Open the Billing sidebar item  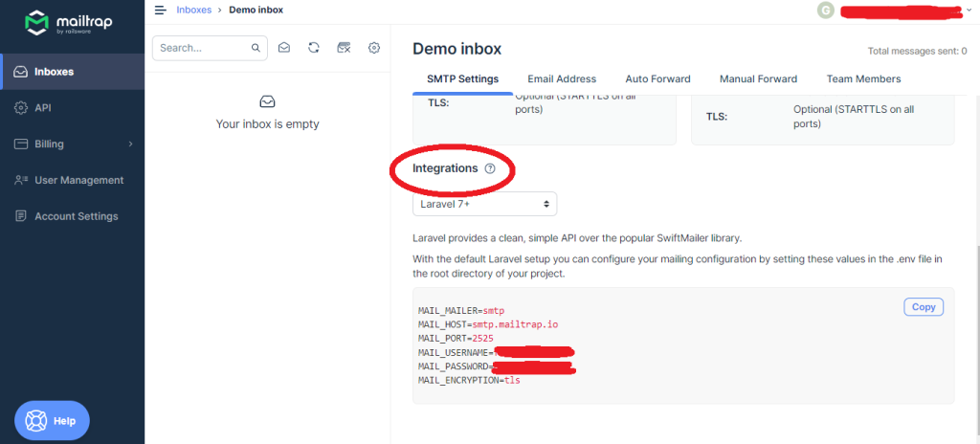click(73, 144)
